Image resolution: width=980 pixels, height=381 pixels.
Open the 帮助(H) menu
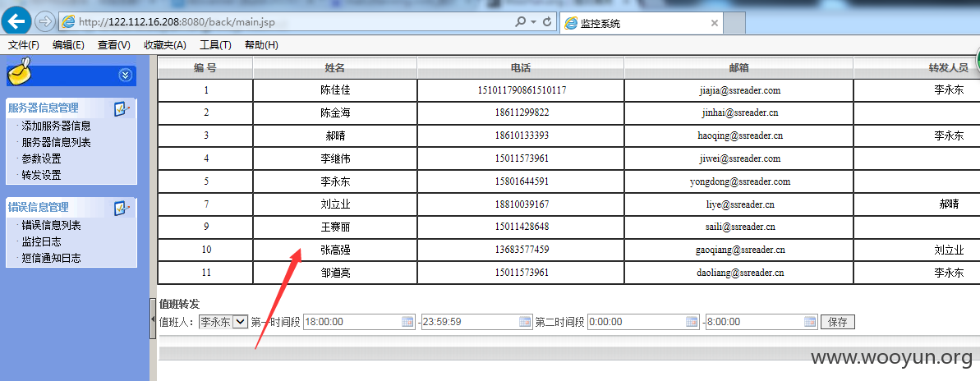261,45
